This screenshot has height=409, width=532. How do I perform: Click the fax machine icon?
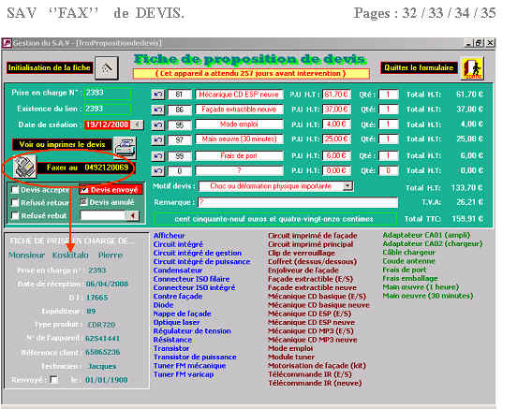24,167
